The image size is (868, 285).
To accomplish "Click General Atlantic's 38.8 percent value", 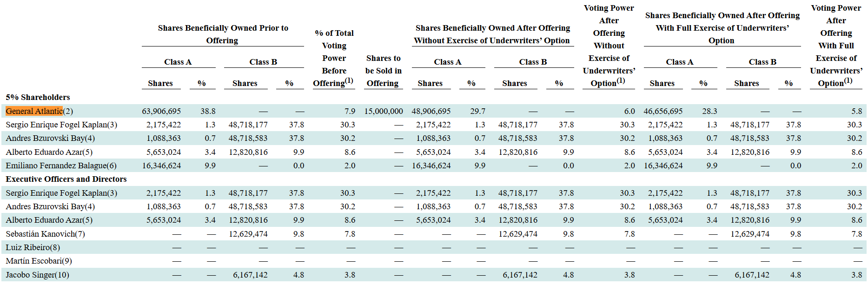I will (208, 111).
